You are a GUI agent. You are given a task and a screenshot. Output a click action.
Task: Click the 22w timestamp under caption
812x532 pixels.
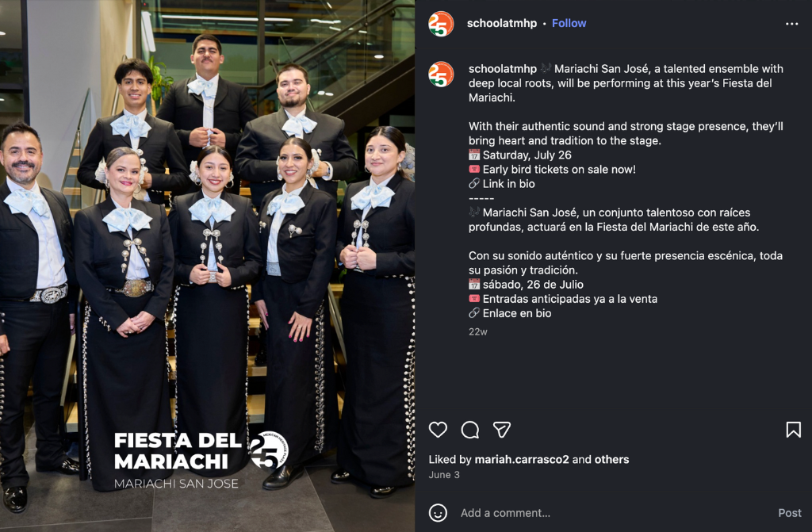click(477, 331)
